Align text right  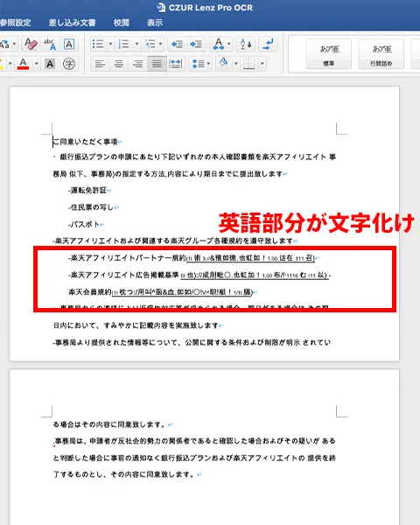137,63
